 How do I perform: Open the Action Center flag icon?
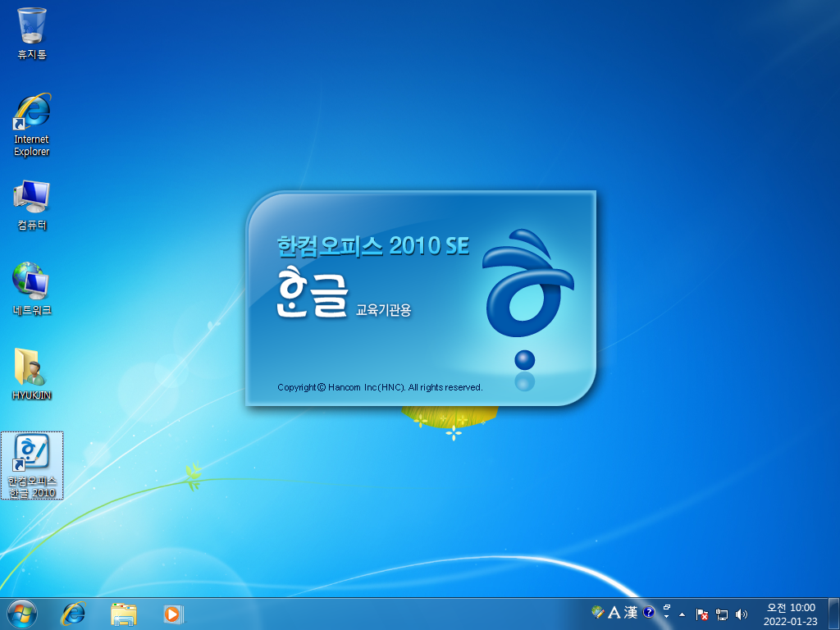tap(702, 614)
